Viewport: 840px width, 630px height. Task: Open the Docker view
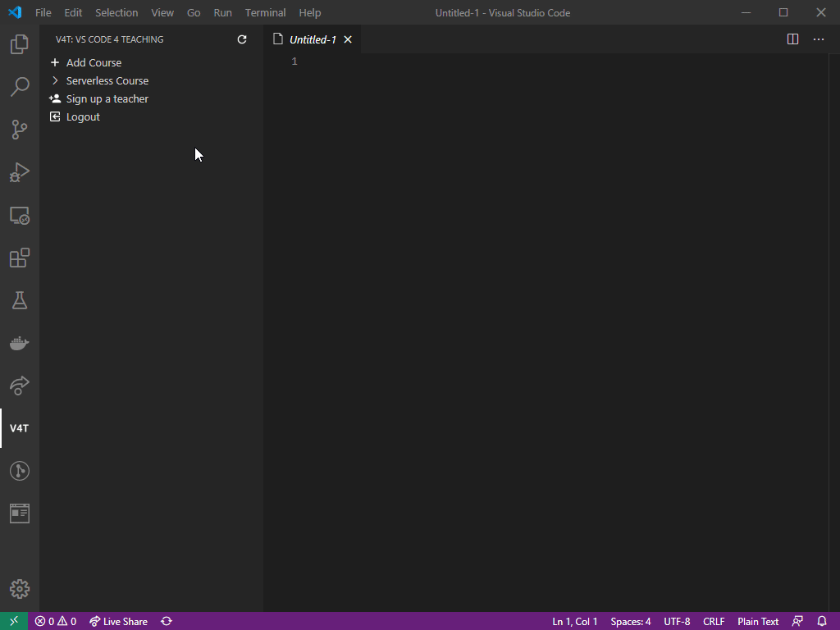click(x=20, y=343)
